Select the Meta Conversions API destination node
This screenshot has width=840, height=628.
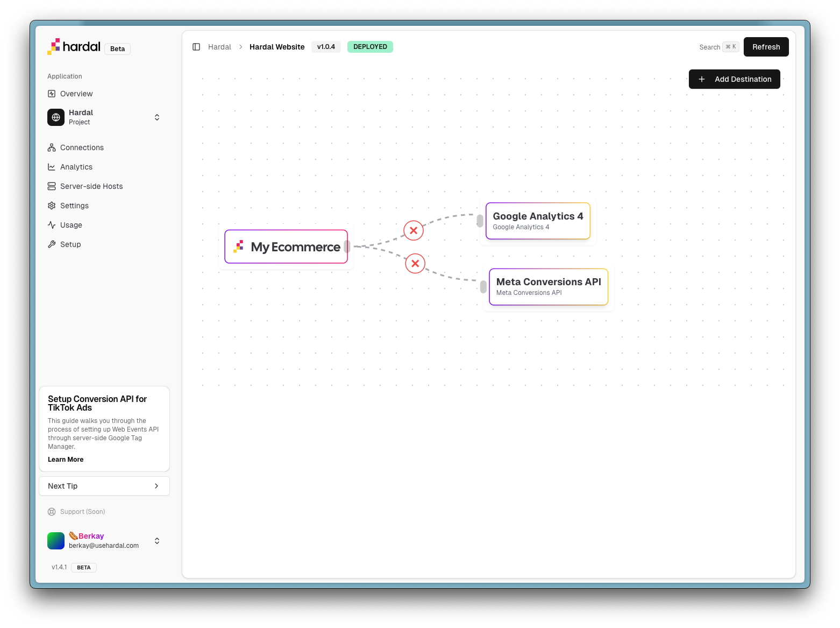(549, 287)
